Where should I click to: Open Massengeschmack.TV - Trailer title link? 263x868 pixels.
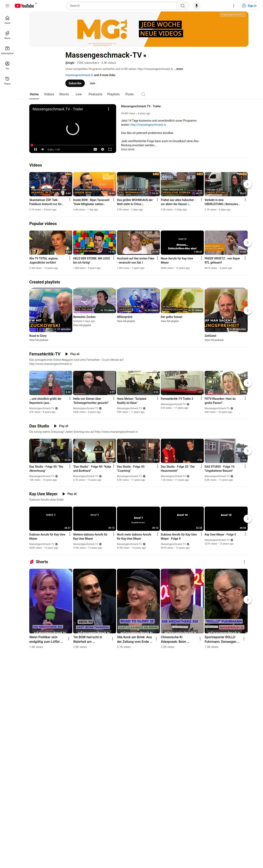pyautogui.click(x=141, y=106)
